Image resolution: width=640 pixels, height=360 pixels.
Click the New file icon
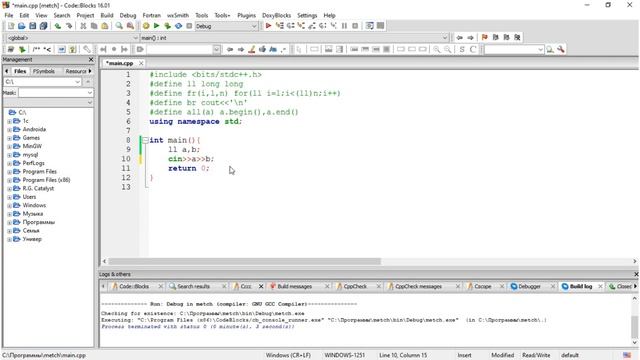tap(11, 26)
